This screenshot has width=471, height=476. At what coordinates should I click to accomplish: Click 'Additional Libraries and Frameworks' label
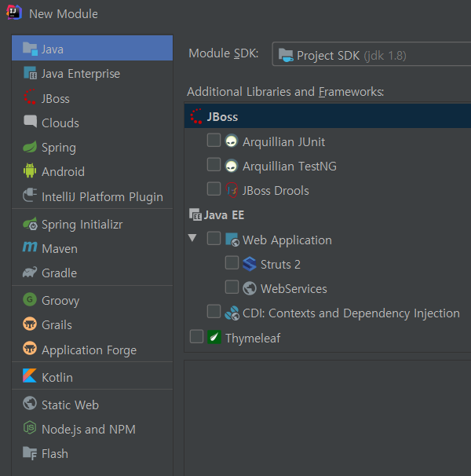tap(285, 92)
